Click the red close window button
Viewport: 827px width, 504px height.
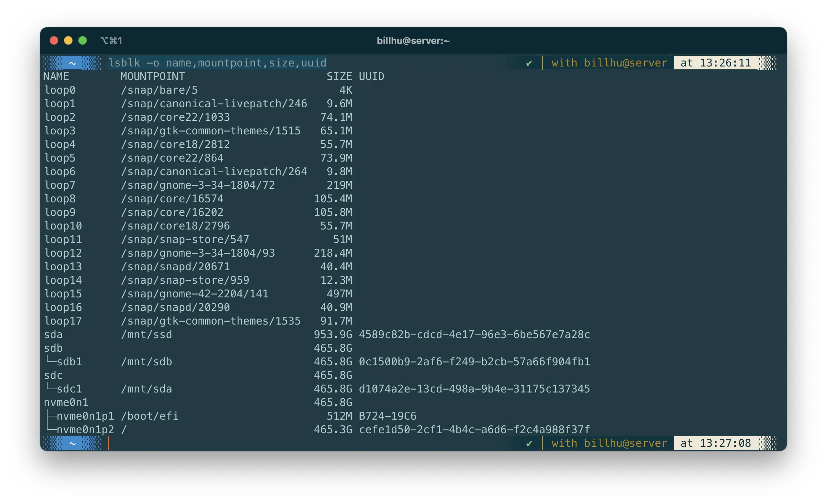tap(54, 40)
